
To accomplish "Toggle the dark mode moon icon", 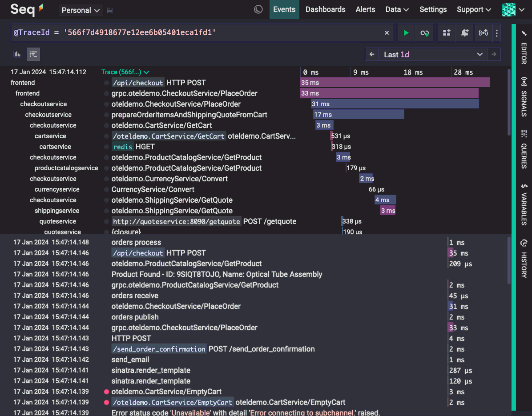I will pyautogui.click(x=258, y=9).
